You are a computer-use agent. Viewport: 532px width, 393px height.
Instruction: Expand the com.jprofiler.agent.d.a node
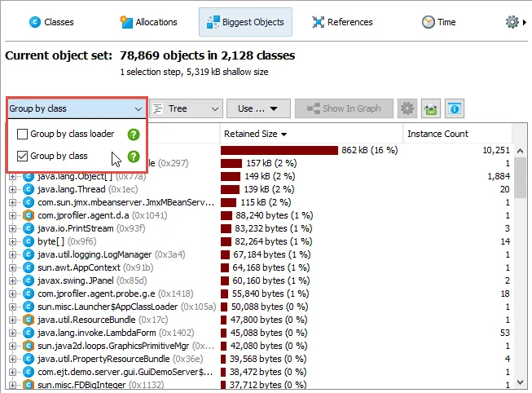12,216
